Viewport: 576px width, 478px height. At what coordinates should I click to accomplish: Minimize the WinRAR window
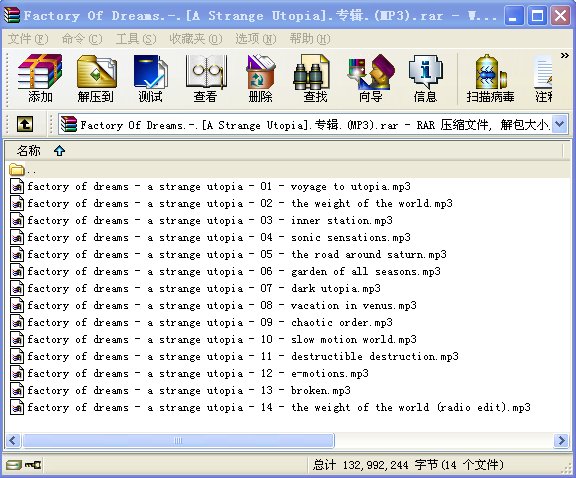coord(514,16)
